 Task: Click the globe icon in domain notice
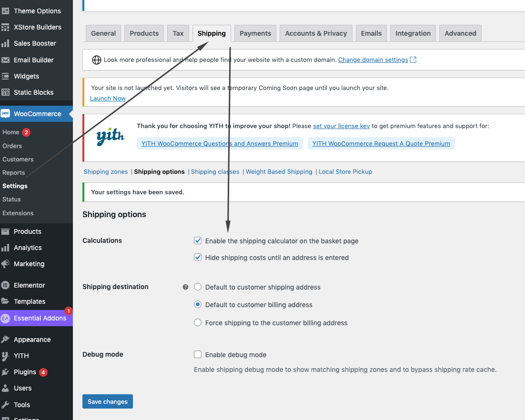click(96, 60)
